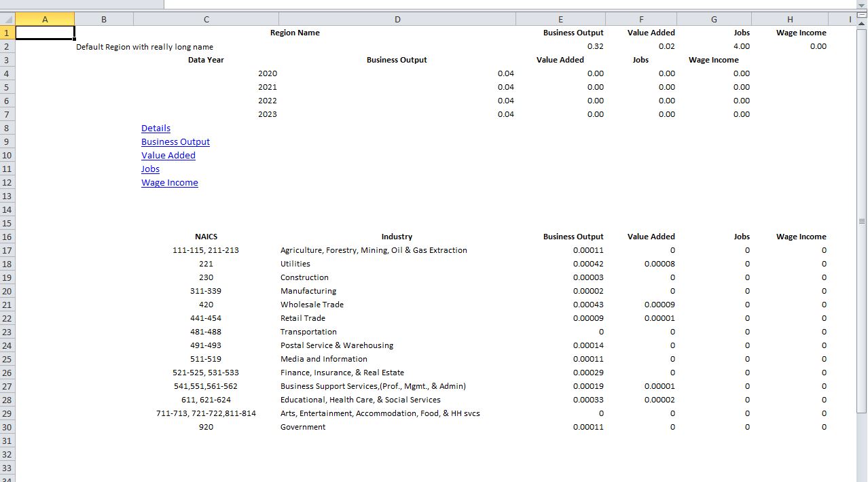Open the Value Added hyperlink

pyautogui.click(x=168, y=155)
